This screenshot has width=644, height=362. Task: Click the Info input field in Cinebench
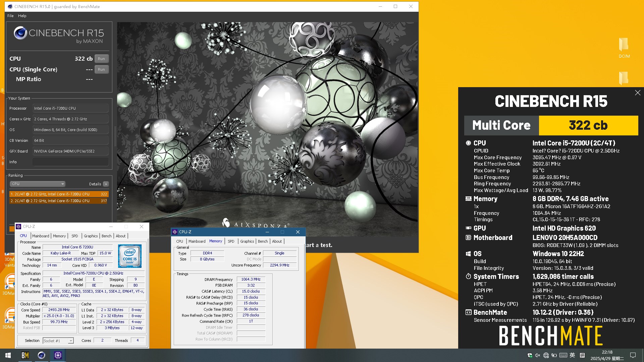(70, 162)
